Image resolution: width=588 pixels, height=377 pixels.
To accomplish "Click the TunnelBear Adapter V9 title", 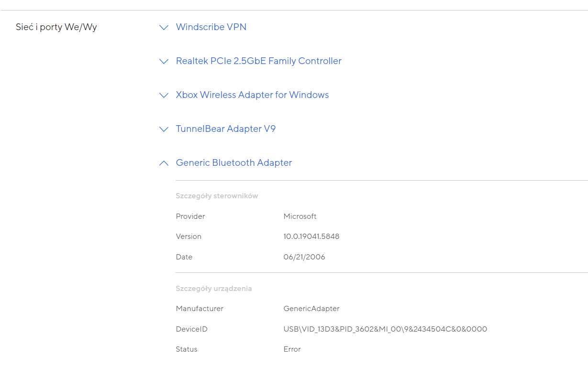I will click(x=225, y=129).
